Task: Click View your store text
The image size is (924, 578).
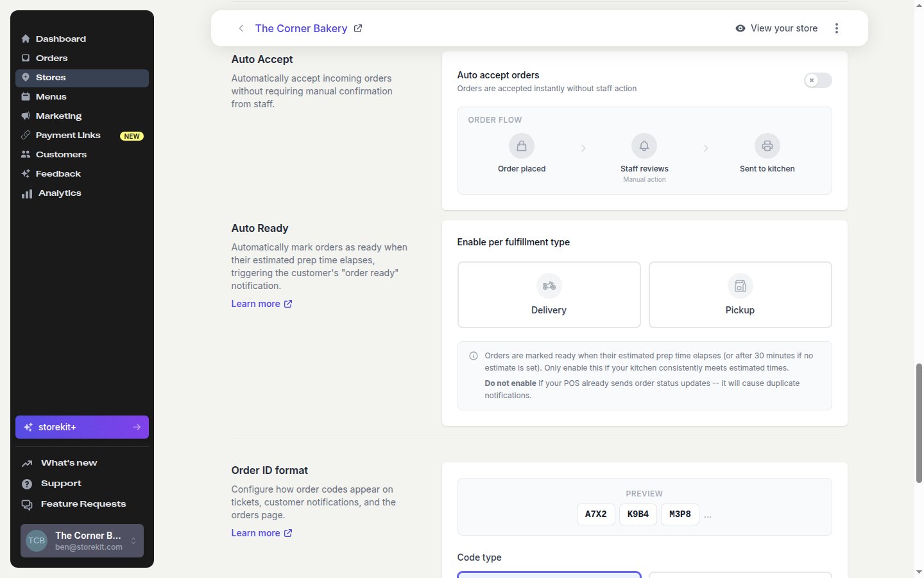Action: (x=784, y=28)
